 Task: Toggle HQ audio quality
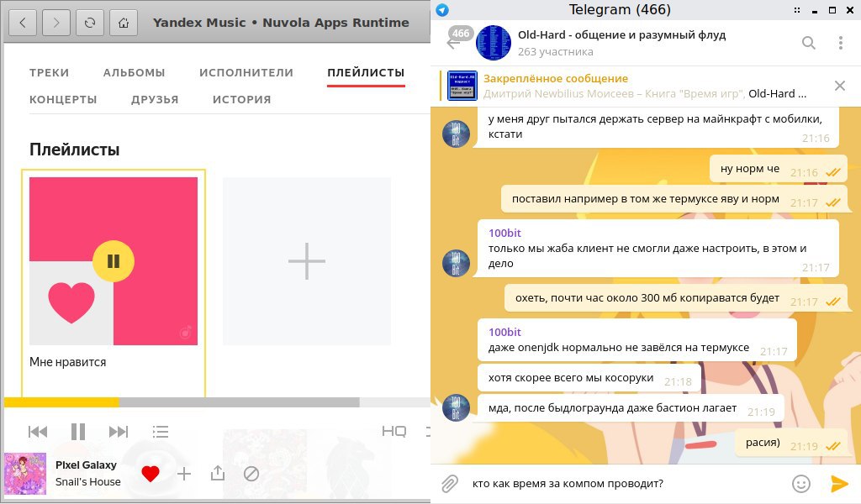[x=394, y=431]
